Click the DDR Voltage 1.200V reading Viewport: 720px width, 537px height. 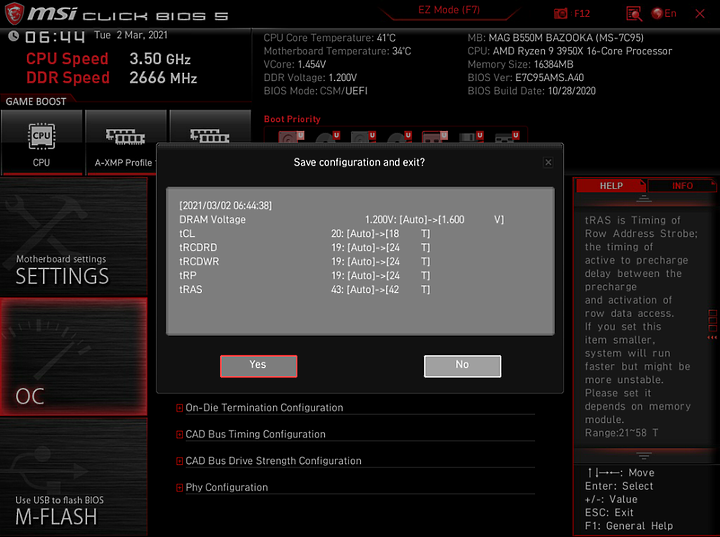[310, 78]
